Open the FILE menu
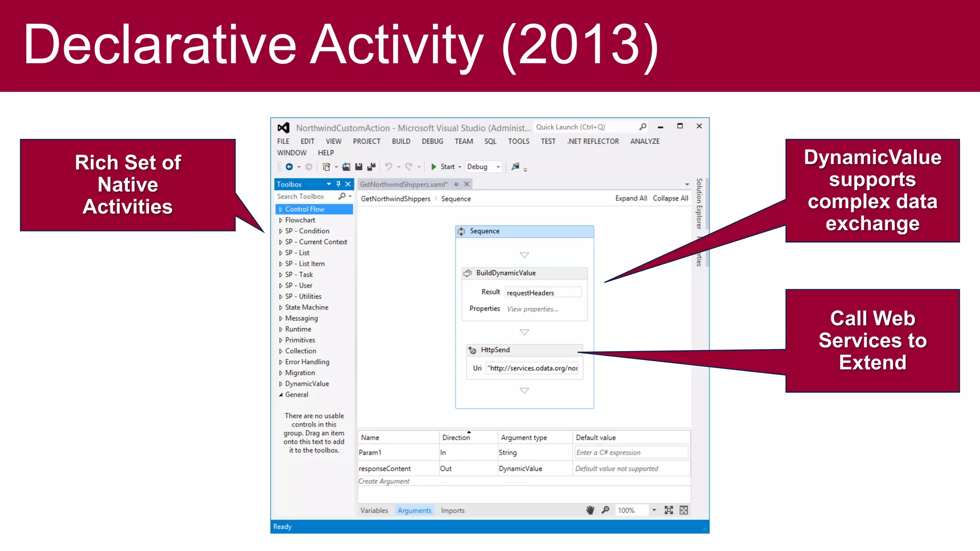 tap(283, 141)
